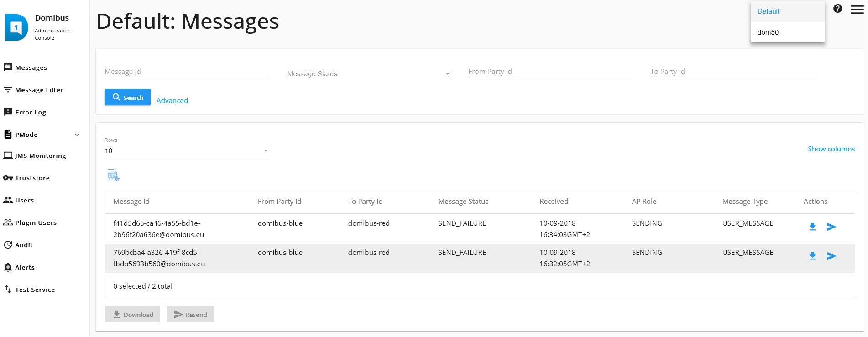Resend the first message via row arrow icon

pos(831,227)
